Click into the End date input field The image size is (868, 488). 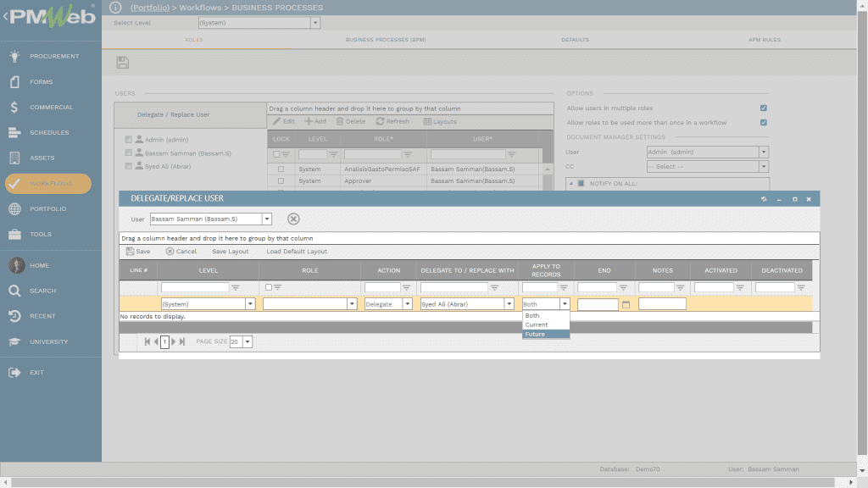click(x=598, y=304)
